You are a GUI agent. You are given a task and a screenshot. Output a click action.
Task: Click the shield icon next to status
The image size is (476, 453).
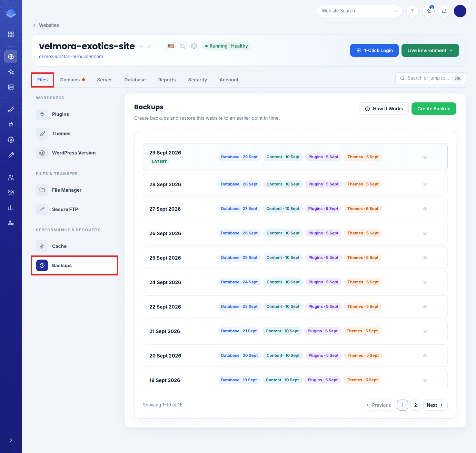point(194,46)
